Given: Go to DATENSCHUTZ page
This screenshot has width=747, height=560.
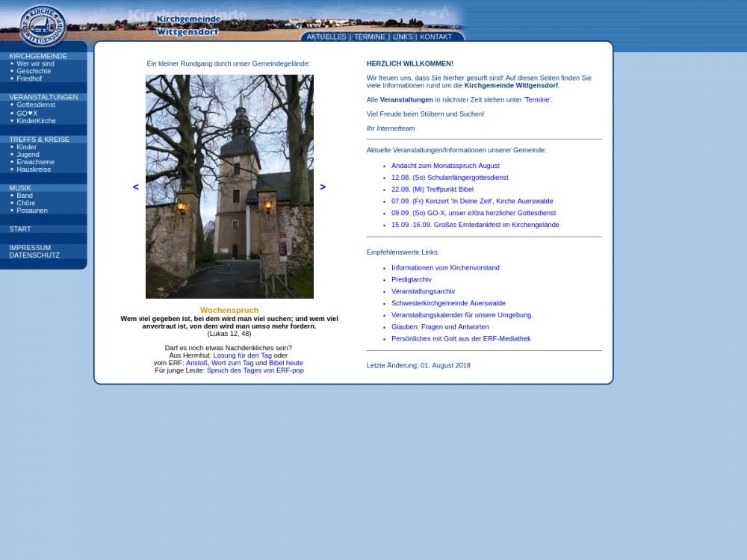Looking at the screenshot, I should coord(34,255).
